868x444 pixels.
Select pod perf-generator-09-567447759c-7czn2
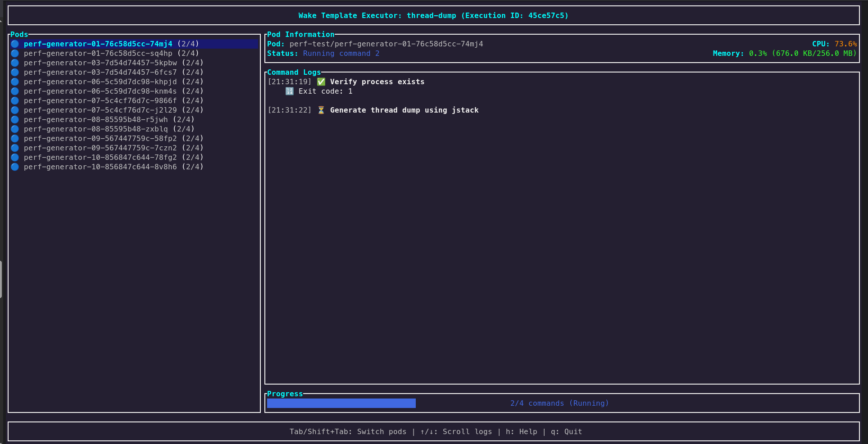[x=114, y=148]
